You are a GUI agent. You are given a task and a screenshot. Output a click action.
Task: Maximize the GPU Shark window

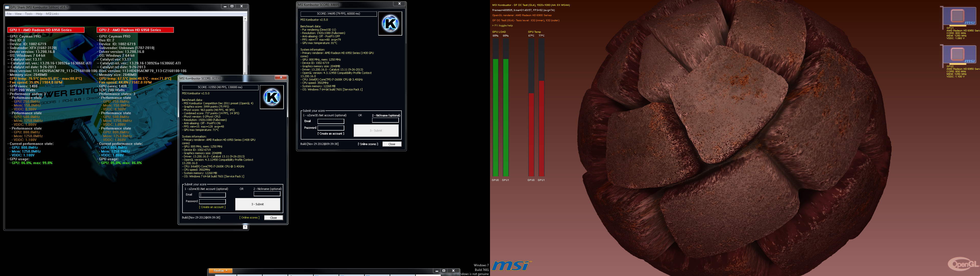[232, 6]
